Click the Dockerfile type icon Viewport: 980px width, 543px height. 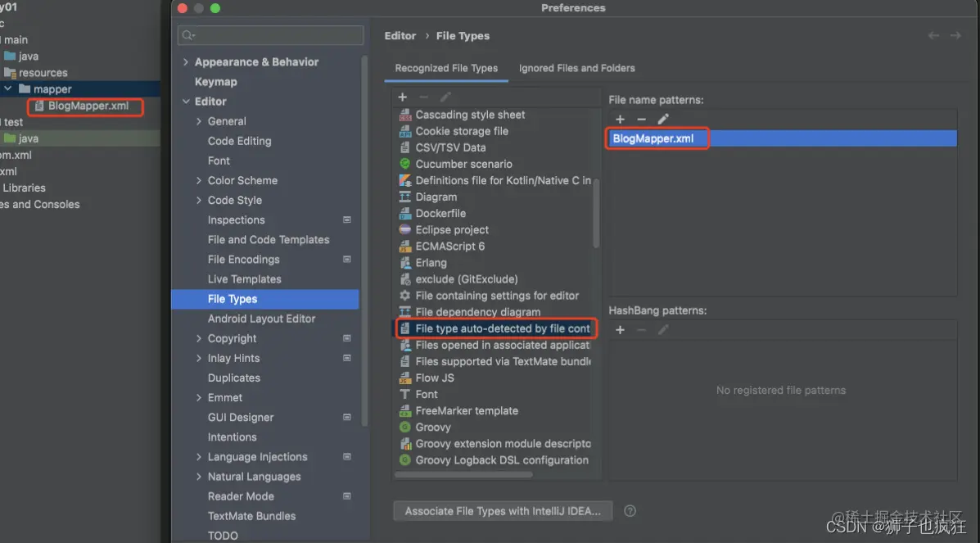(405, 213)
